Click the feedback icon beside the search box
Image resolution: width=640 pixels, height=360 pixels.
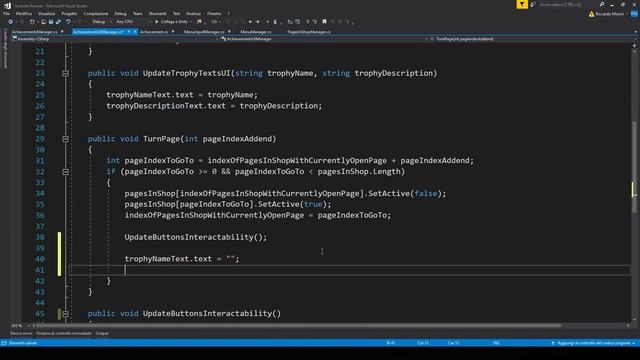coord(533,4)
